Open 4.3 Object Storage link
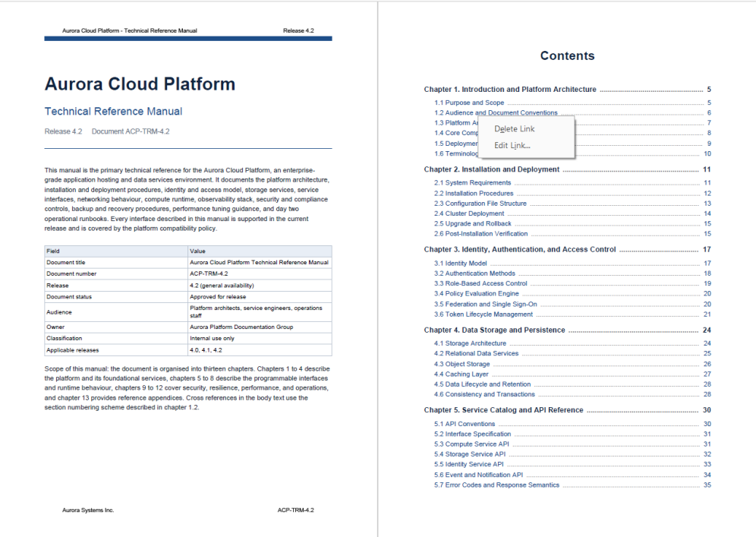Screen dimensions: 756x537 tap(461, 365)
